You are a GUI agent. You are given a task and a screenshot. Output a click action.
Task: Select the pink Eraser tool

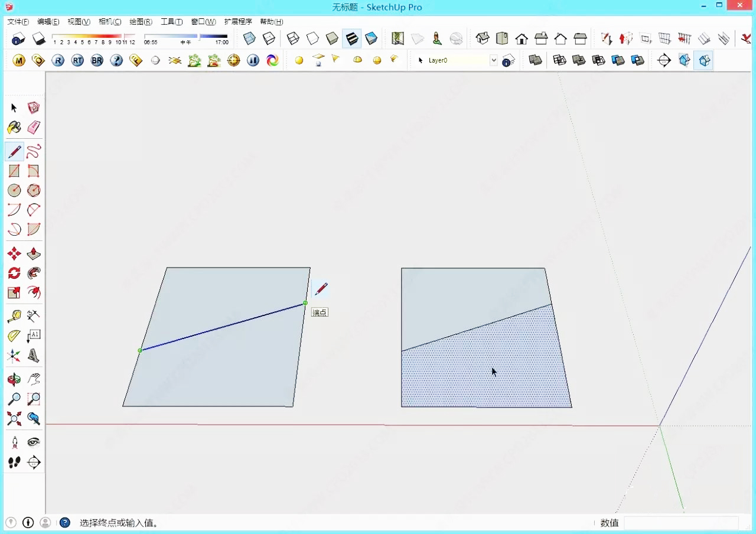(x=34, y=128)
